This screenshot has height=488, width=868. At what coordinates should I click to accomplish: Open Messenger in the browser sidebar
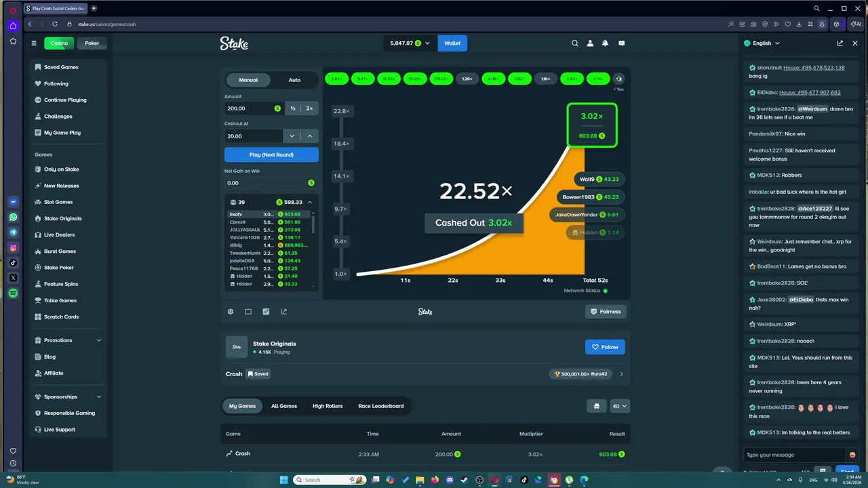[x=13, y=202]
